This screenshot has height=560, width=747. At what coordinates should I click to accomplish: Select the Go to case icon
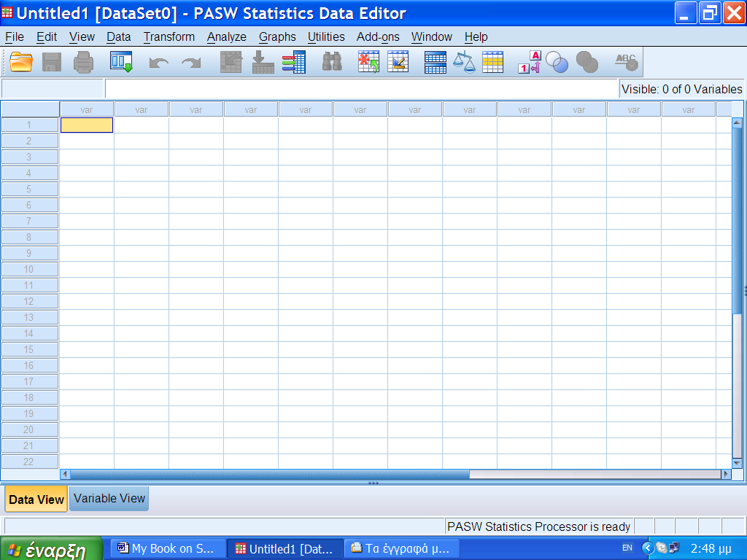pos(231,62)
